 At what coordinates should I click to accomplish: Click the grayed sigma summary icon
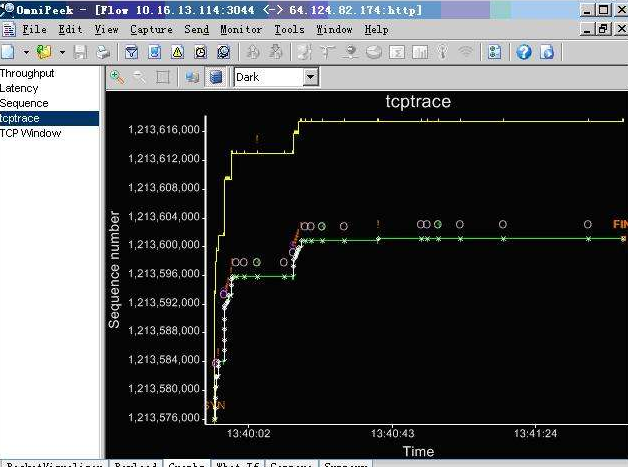click(x=397, y=52)
